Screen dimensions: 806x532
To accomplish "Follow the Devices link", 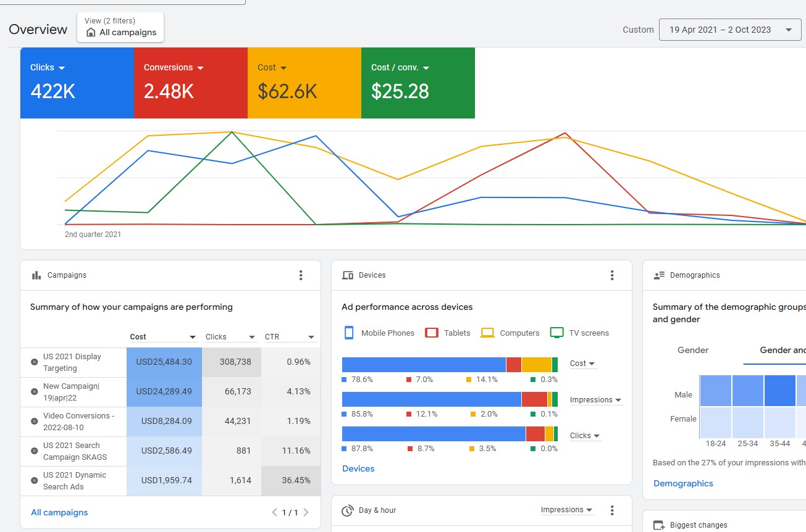I will pyautogui.click(x=358, y=468).
